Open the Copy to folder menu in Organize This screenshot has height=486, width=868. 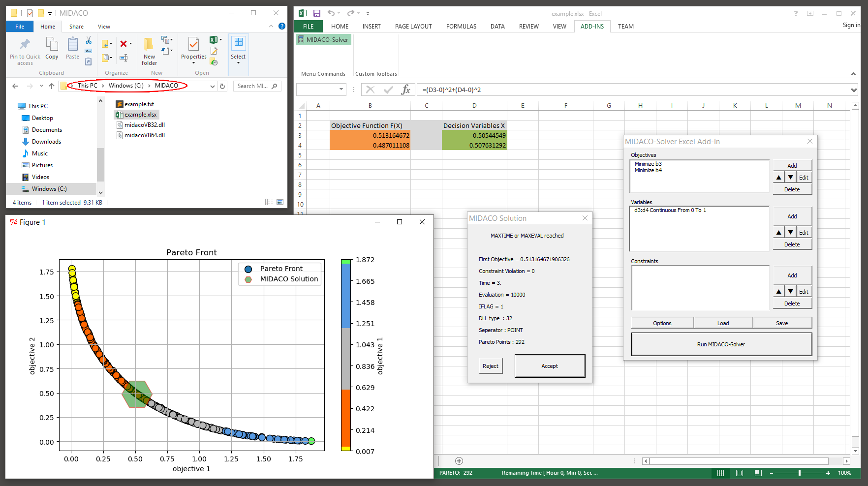click(x=107, y=58)
